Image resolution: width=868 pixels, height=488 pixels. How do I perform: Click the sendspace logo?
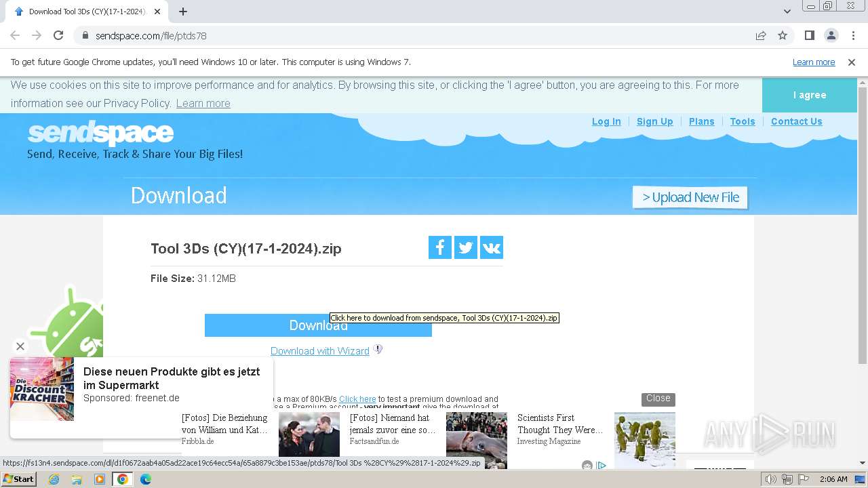pos(100,133)
